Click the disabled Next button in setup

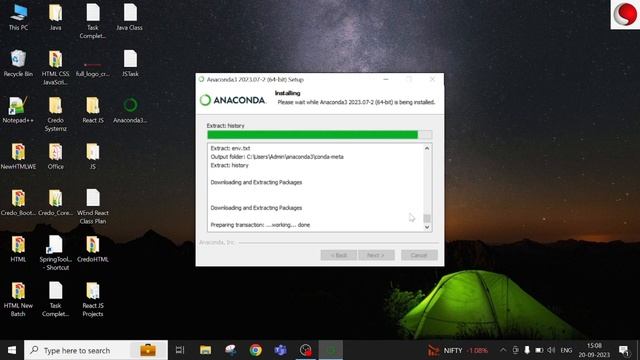[x=376, y=255]
